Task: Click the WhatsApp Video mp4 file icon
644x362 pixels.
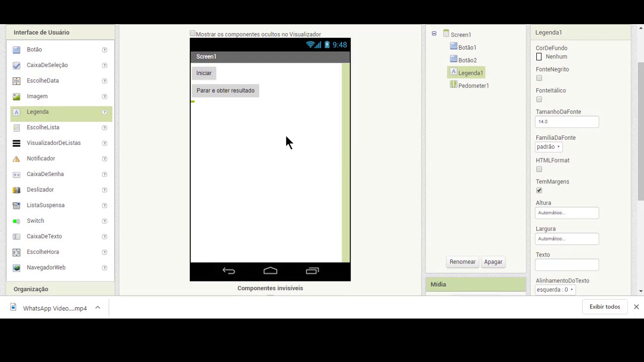Action: [14, 308]
